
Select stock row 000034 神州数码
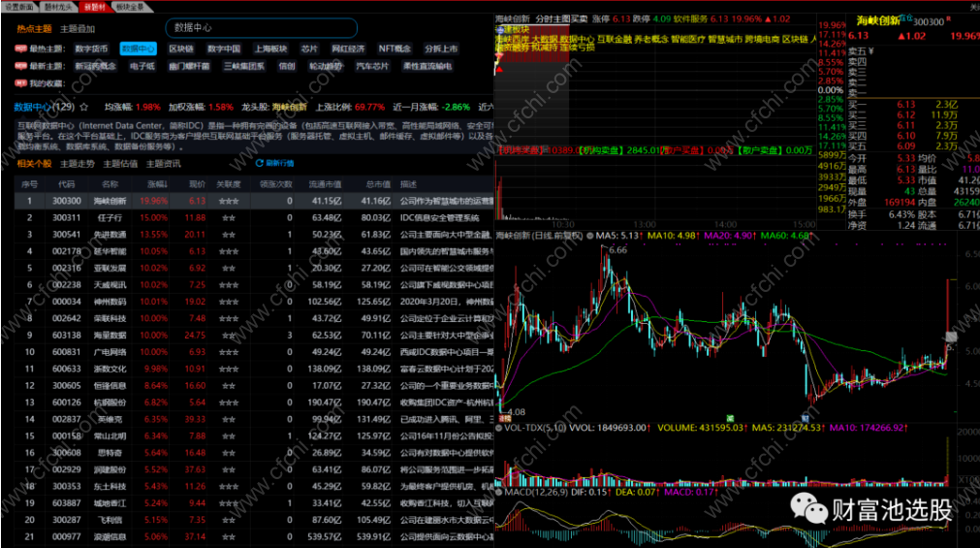(254, 302)
